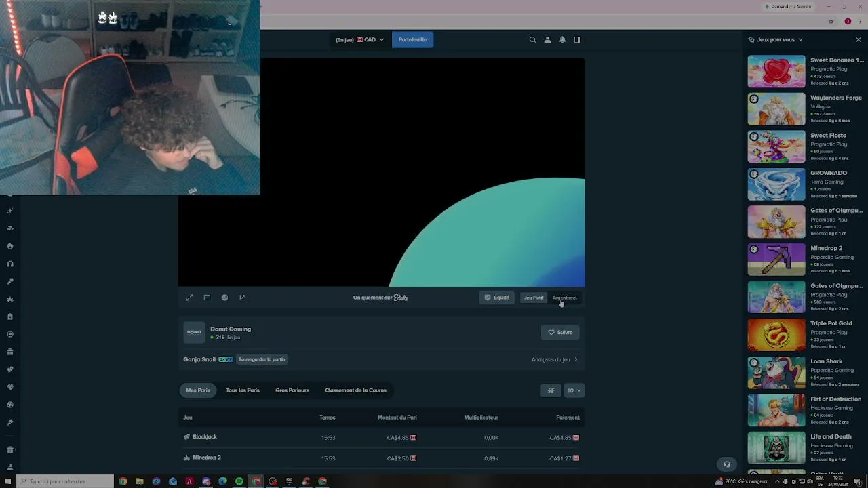
Task: Open live stats chart icon below the game
Action: click(x=224, y=298)
